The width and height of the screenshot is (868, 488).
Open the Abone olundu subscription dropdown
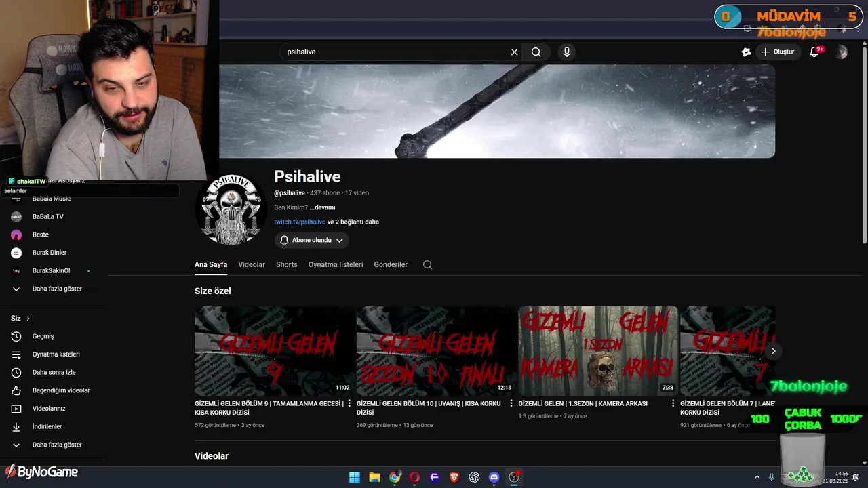[312, 240]
